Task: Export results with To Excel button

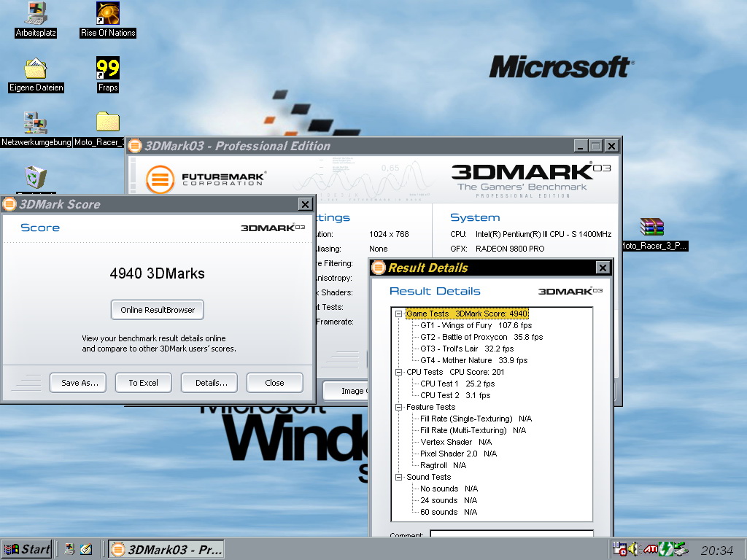Action: 143,382
